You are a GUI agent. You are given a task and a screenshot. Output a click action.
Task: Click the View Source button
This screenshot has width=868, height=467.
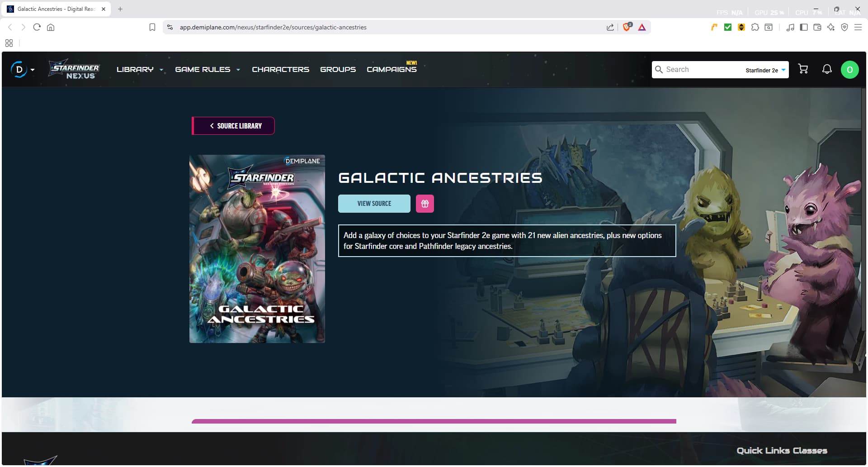pyautogui.click(x=374, y=204)
